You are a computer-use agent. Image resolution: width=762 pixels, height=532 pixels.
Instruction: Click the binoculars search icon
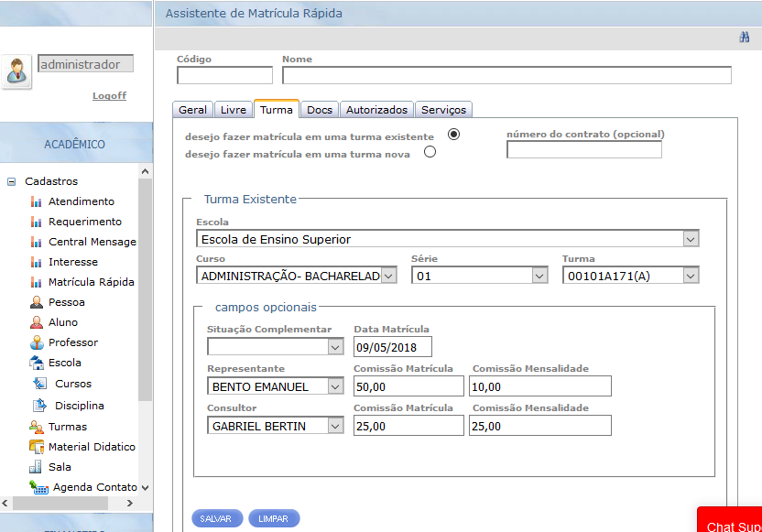[x=744, y=37]
